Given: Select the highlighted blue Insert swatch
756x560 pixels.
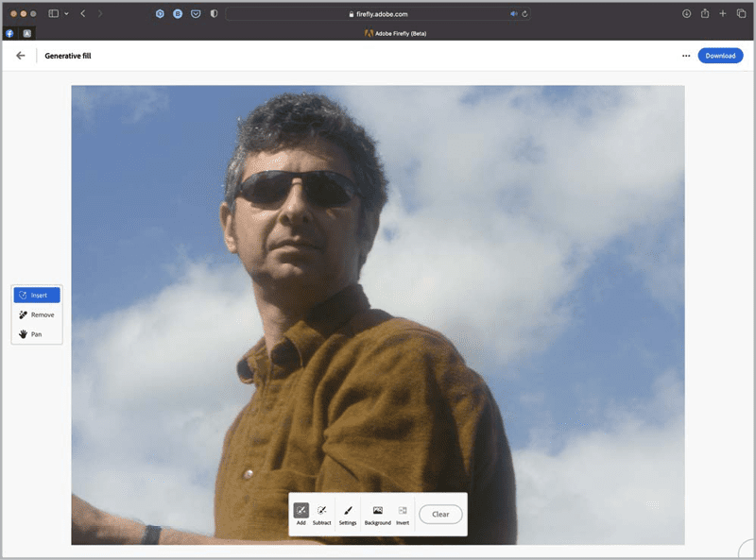Looking at the screenshot, I should click(x=37, y=295).
